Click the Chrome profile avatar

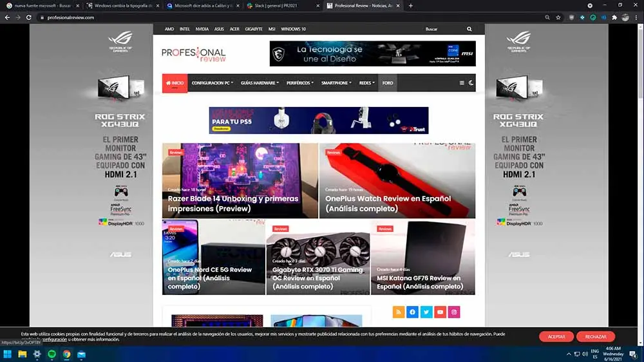point(625,17)
